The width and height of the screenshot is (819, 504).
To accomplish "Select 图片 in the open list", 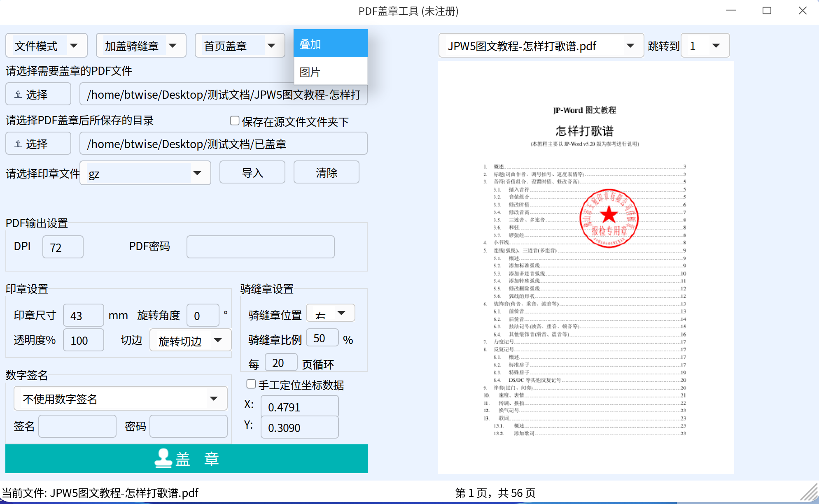I will (x=331, y=72).
